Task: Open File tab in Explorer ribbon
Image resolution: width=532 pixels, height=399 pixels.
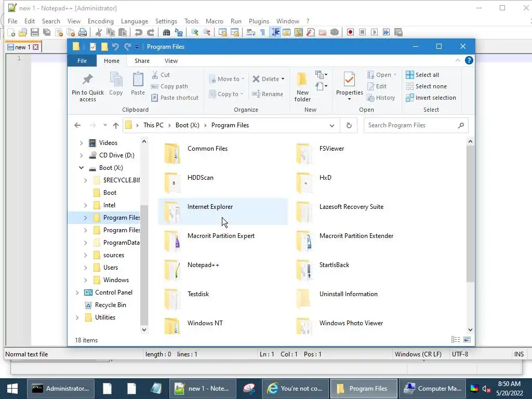Action: tap(82, 61)
